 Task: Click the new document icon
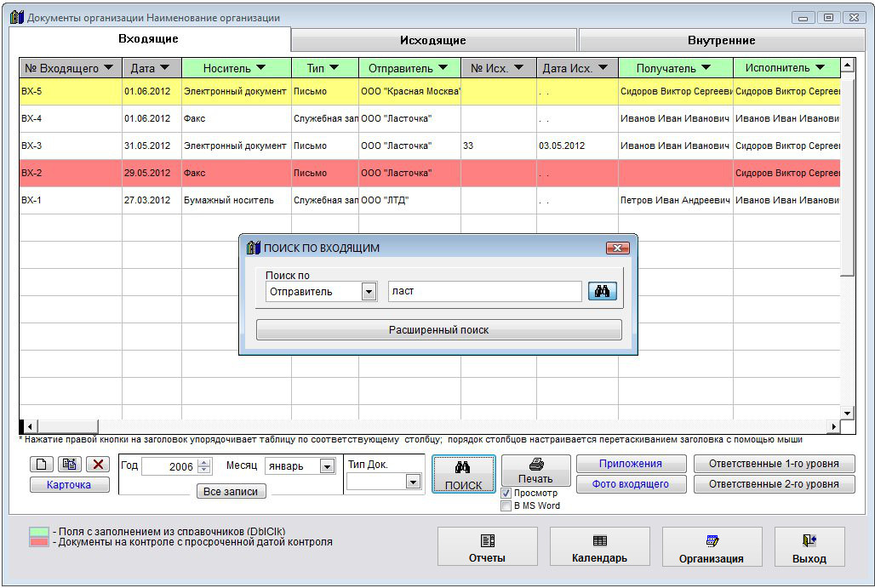point(42,465)
